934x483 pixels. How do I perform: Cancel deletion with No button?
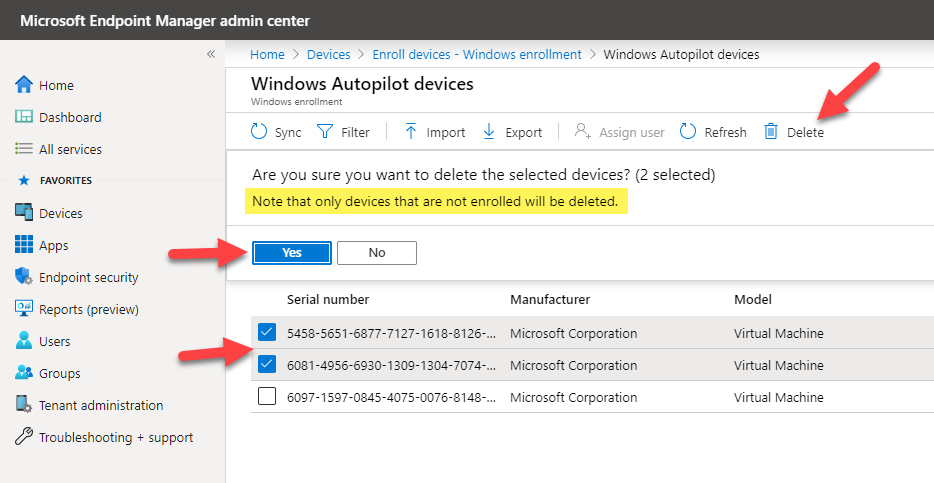tap(376, 253)
